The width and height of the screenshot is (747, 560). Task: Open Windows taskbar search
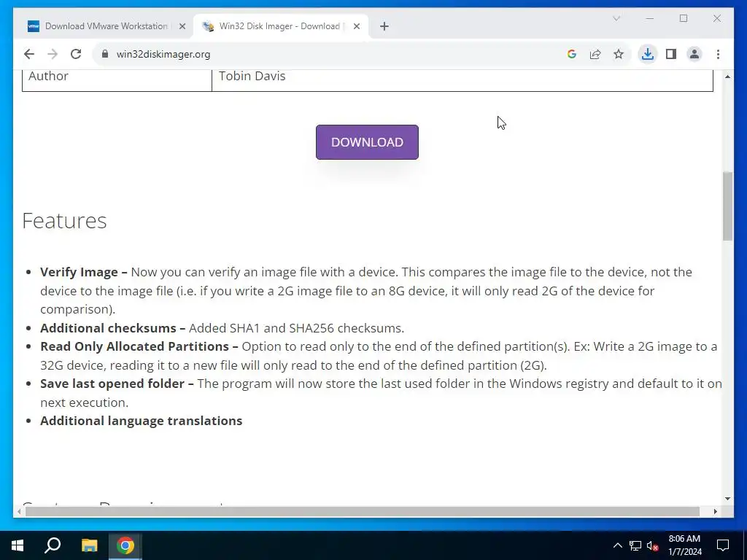[53, 545]
